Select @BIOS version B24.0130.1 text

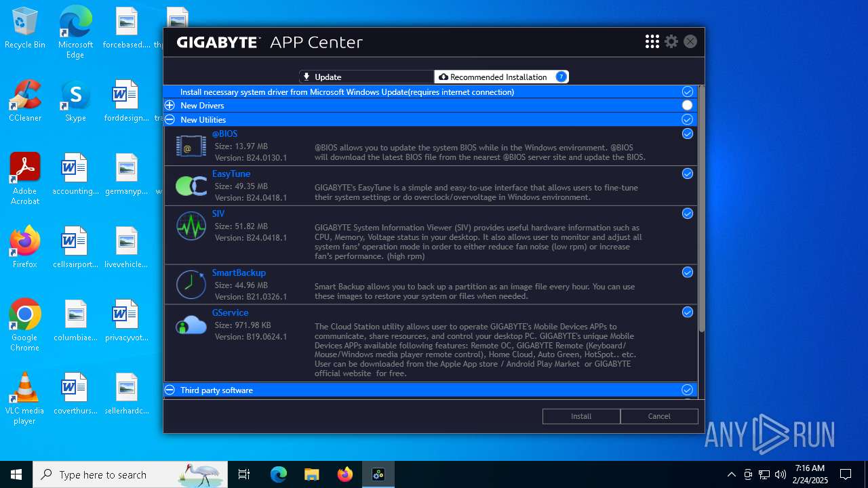tap(251, 158)
